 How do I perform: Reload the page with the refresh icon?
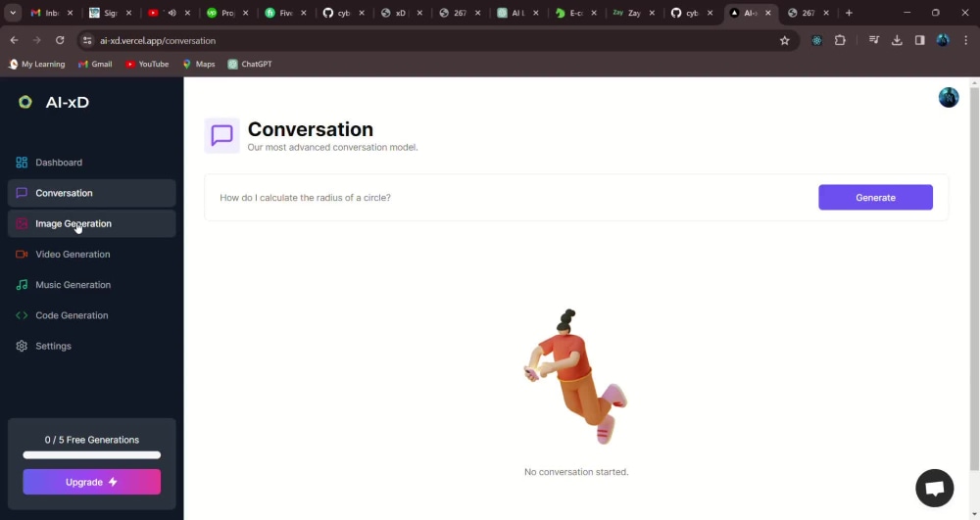click(x=60, y=40)
